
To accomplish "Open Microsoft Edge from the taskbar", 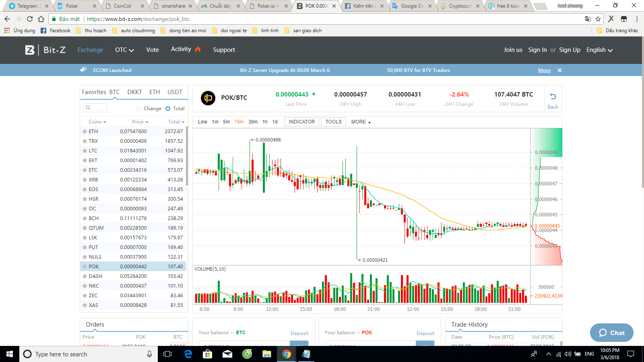I will pos(188,354).
